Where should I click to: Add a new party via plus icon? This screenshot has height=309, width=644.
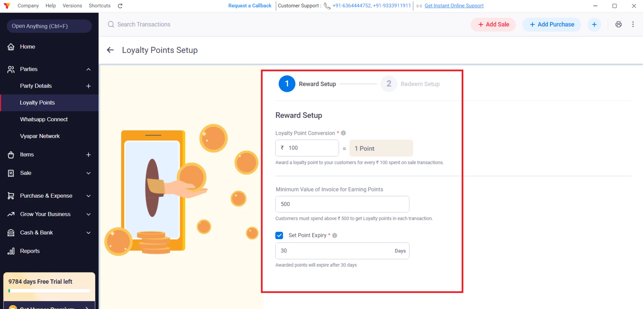coord(88,86)
